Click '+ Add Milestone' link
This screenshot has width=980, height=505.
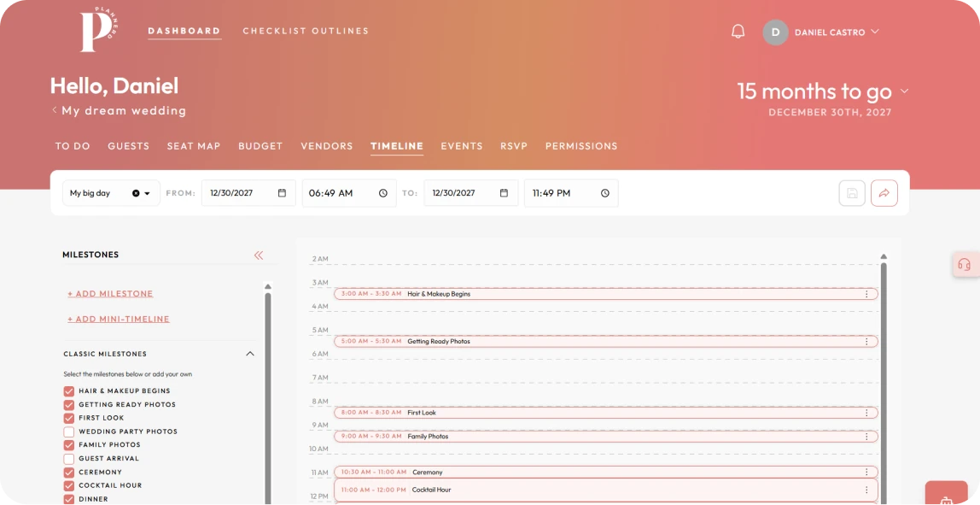pos(110,293)
